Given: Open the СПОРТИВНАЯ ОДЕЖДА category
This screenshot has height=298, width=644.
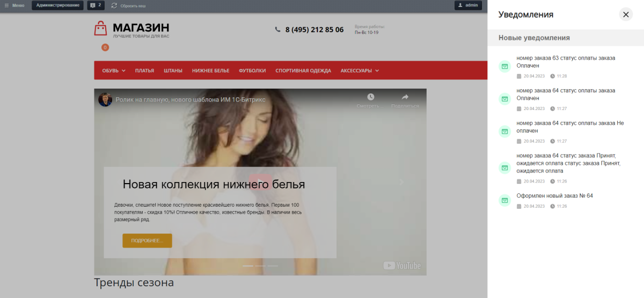Looking at the screenshot, I should point(303,70).
